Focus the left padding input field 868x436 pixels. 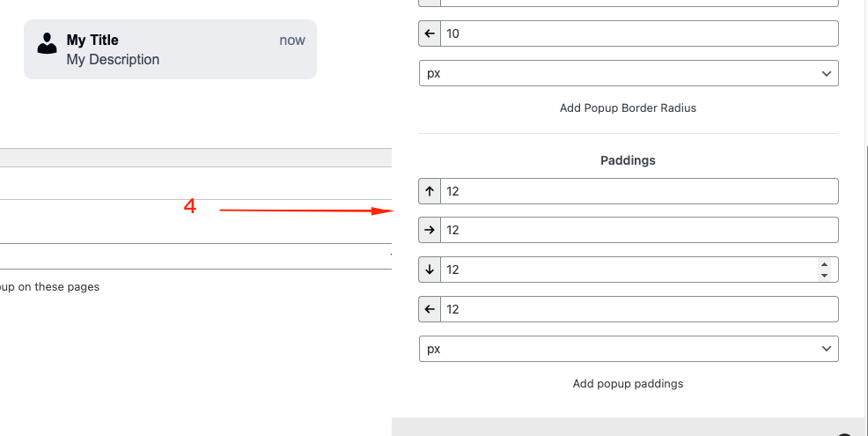pos(638,309)
